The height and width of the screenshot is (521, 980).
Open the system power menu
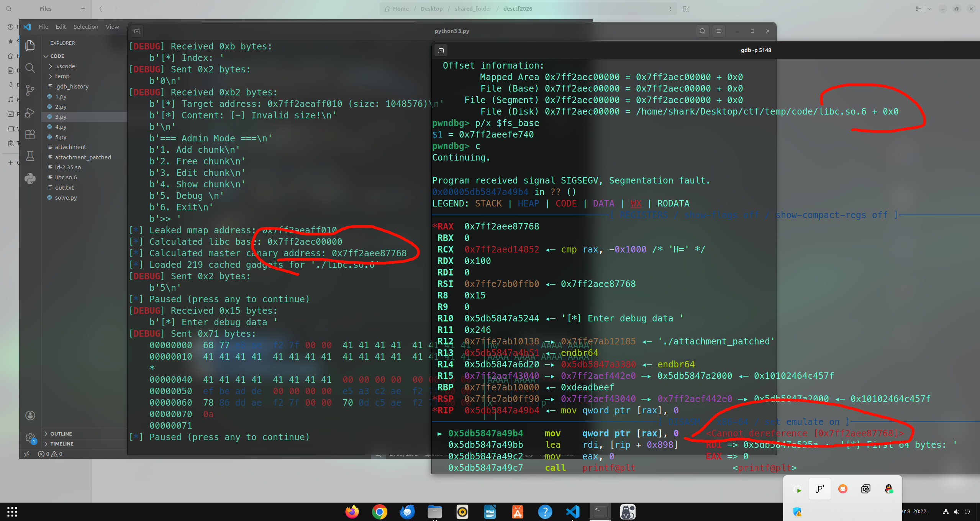pos(967,511)
